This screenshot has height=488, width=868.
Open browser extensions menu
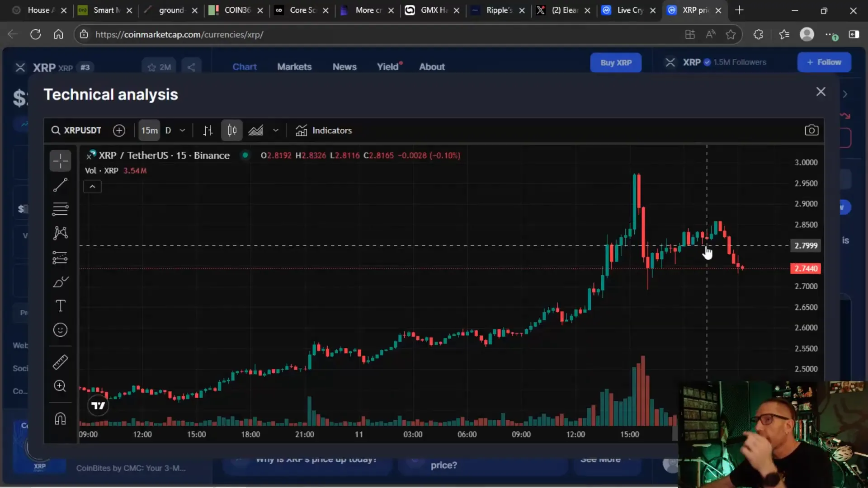758,34
